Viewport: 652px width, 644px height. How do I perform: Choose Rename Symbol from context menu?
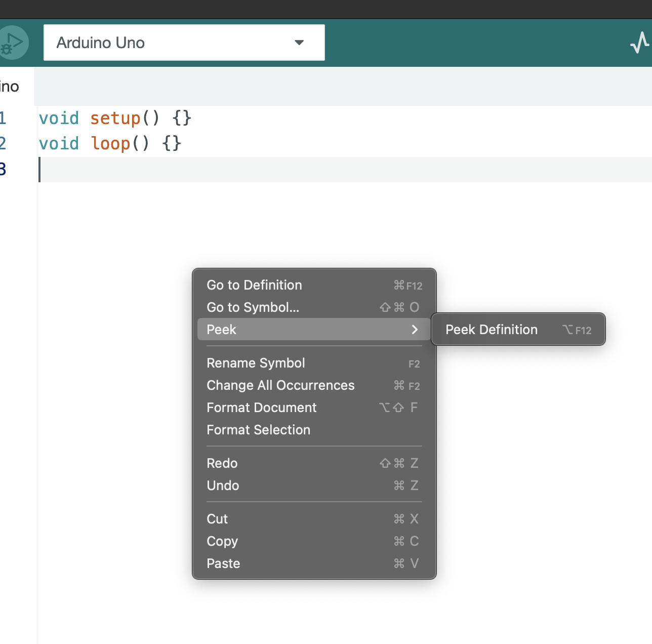click(x=314, y=363)
